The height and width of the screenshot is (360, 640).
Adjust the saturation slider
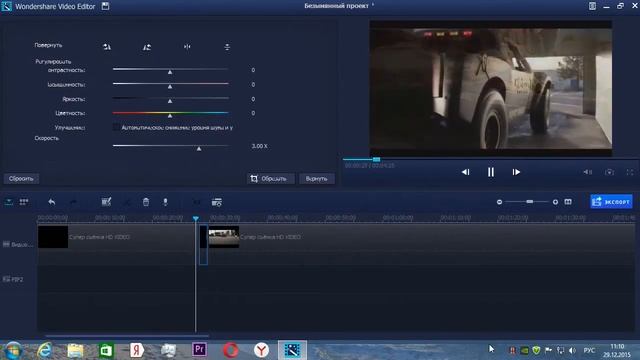click(x=170, y=85)
